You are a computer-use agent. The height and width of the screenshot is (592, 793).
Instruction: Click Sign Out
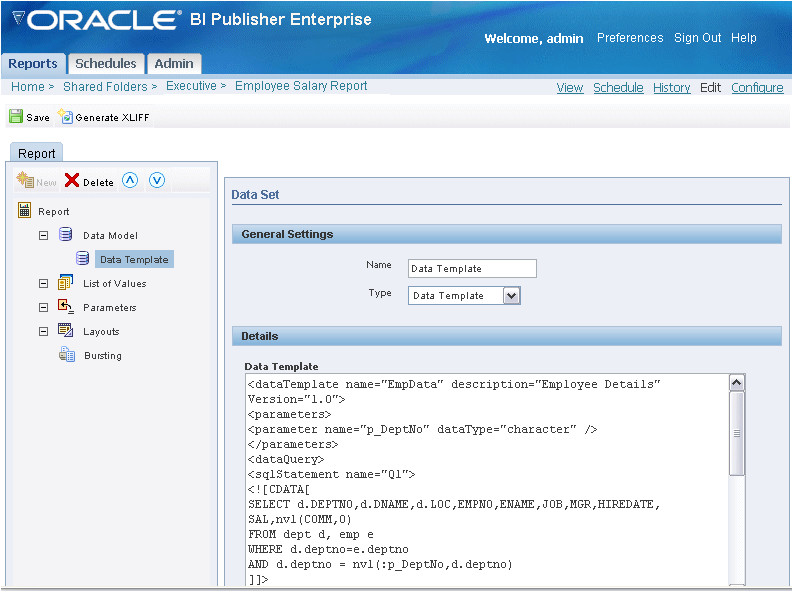click(697, 38)
